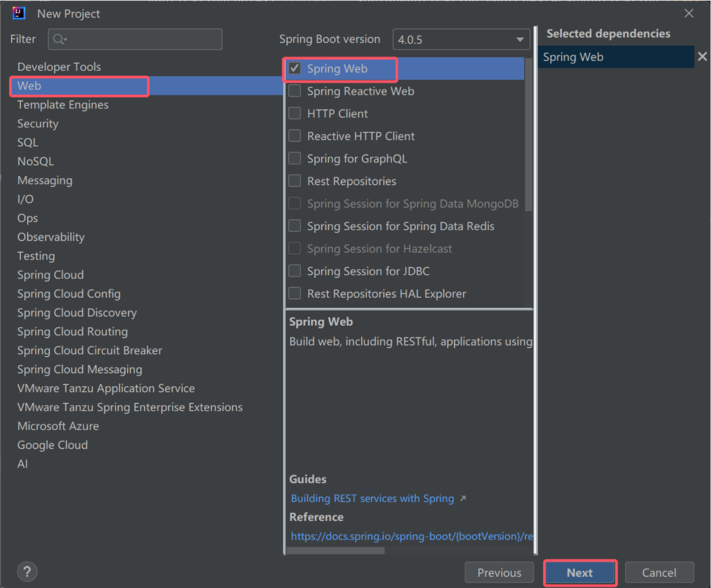
Task: Check Rest Repositories HAL Explorer
Action: tap(295, 293)
